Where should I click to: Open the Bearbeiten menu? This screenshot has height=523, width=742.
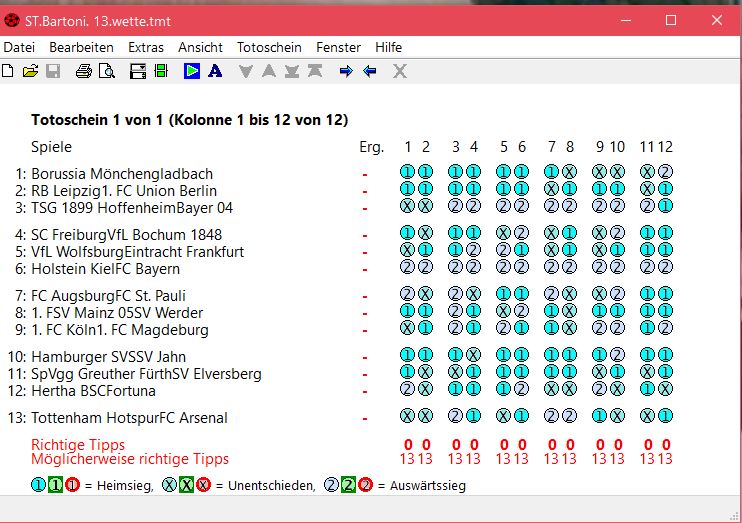click(81, 47)
